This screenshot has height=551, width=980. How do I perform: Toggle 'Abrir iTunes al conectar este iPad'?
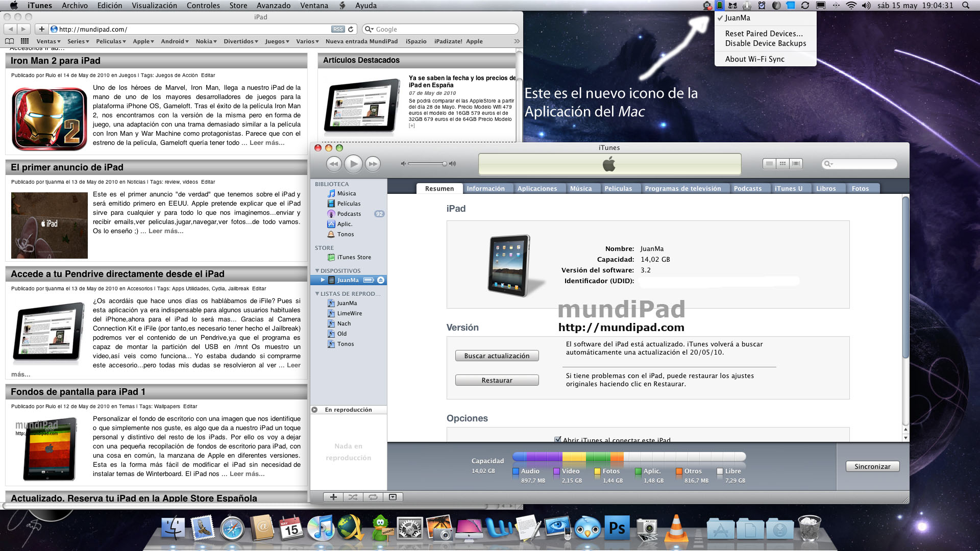pyautogui.click(x=557, y=440)
